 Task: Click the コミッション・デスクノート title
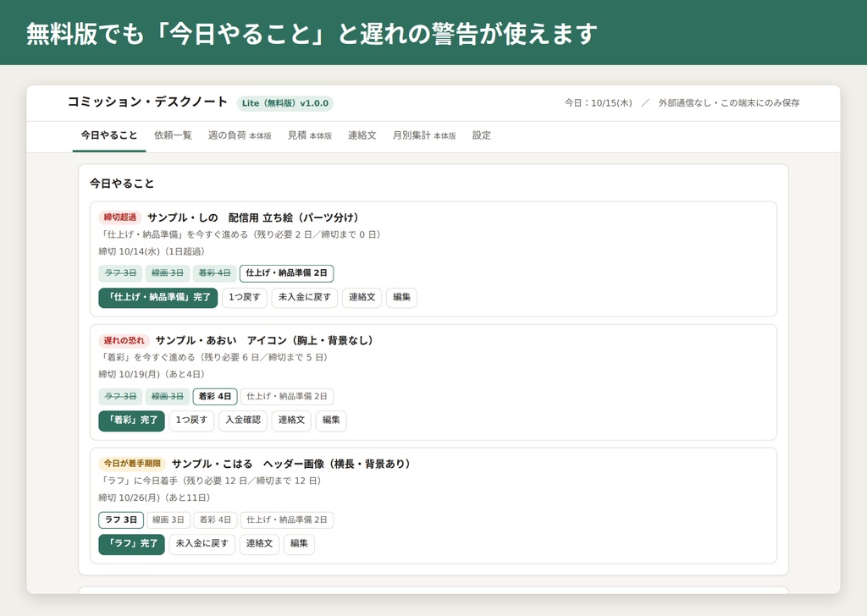pyautogui.click(x=147, y=102)
